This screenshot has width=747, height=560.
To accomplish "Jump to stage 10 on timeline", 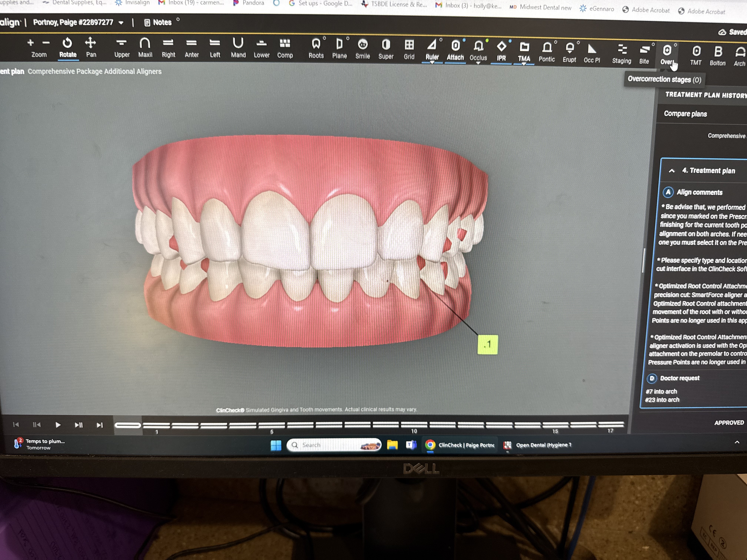I will pyautogui.click(x=414, y=425).
